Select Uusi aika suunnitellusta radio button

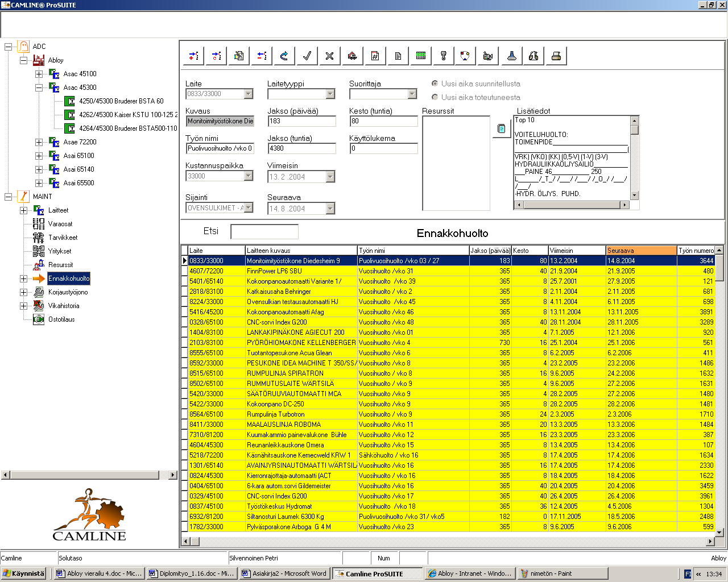click(435, 84)
